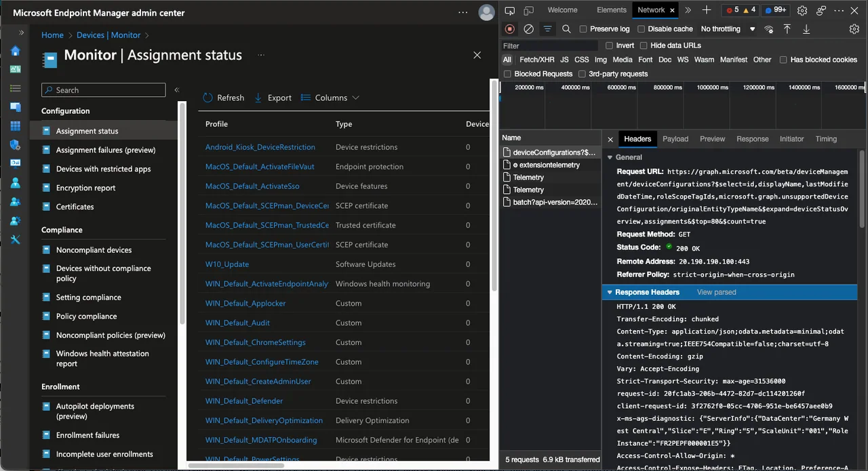This screenshot has width=868, height=471.
Task: Collapse the Monitor side menu chevron
Action: point(176,89)
